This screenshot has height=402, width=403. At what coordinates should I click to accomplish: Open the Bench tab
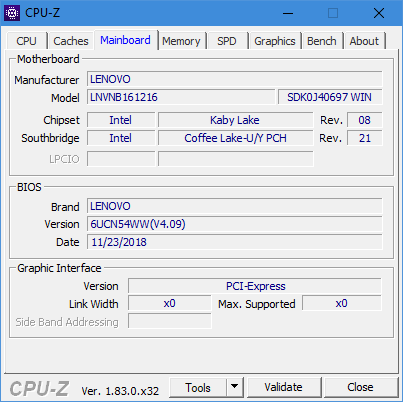322,41
